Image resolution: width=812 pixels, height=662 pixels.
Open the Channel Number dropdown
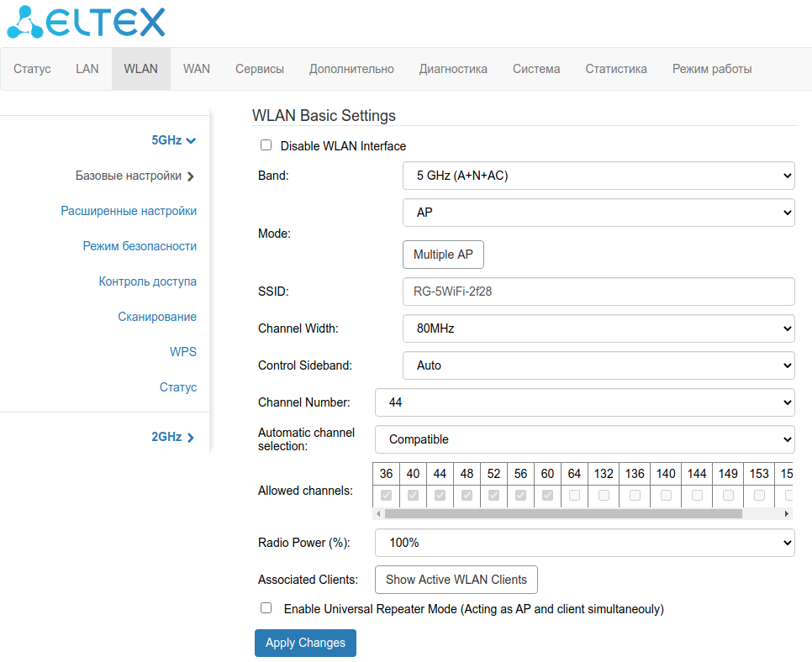tap(584, 402)
